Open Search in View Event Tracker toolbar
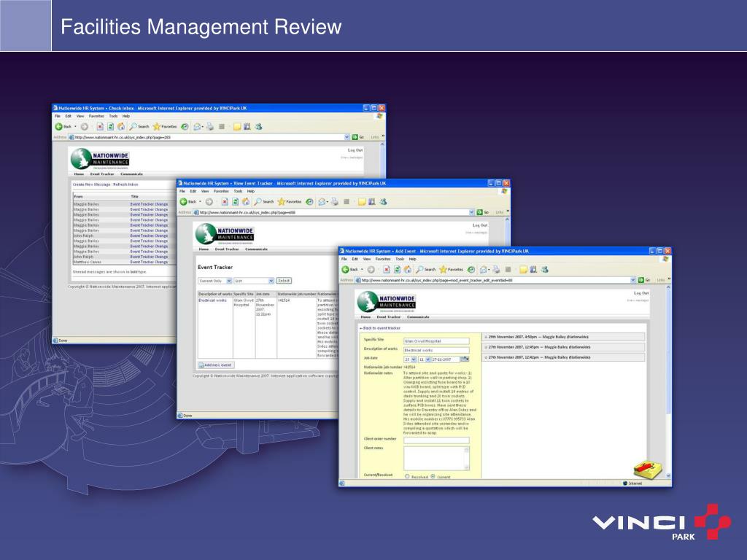The width and height of the screenshot is (747, 560). 264,202
